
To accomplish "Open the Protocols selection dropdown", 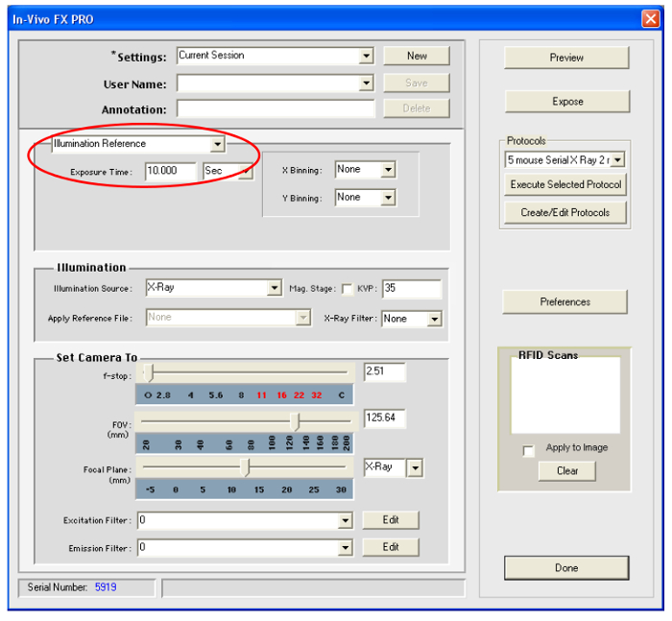I will click(564, 160).
